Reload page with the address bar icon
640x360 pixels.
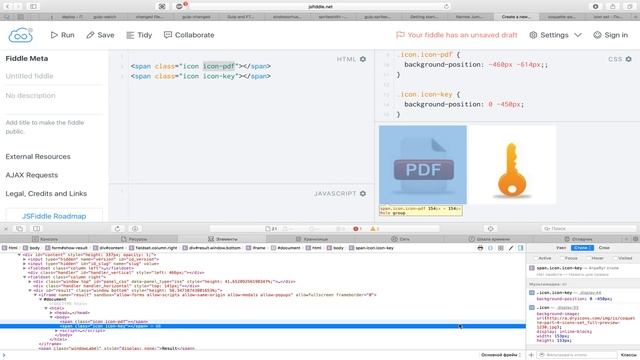tap(446, 7)
